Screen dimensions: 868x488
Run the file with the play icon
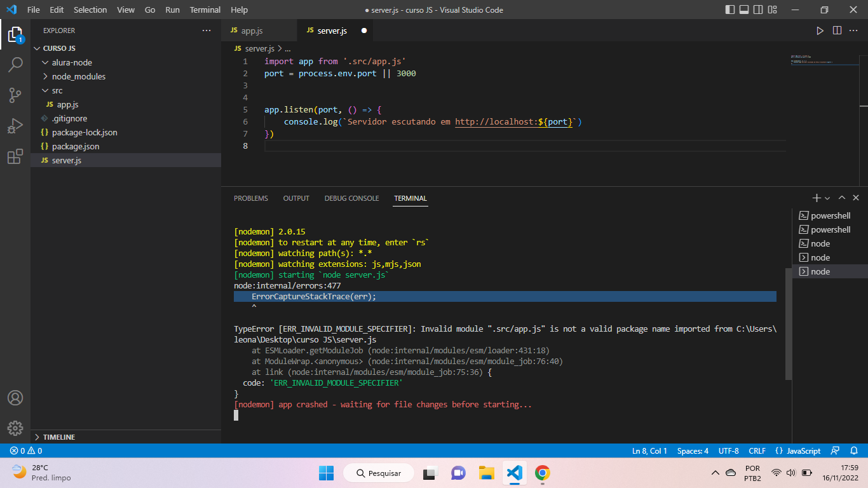click(x=820, y=30)
